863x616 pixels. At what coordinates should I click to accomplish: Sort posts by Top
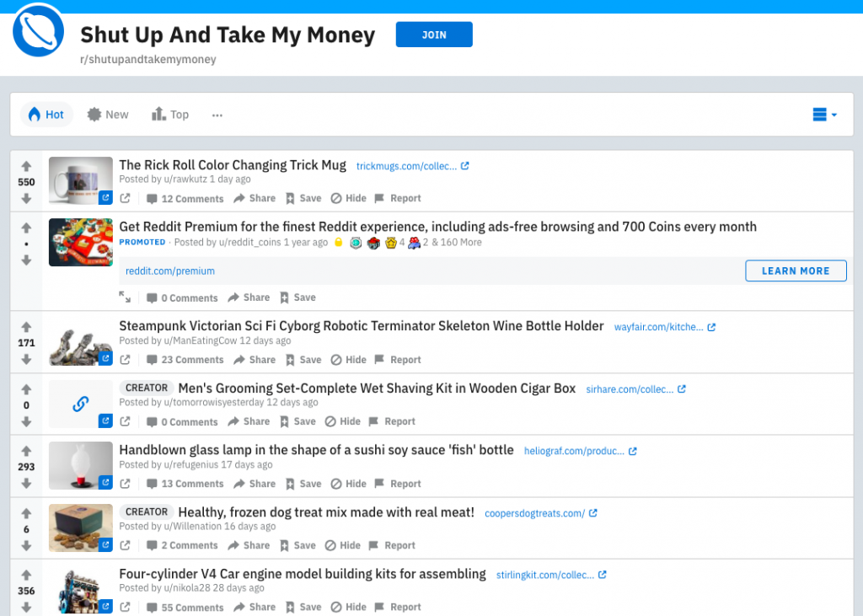[x=170, y=115]
